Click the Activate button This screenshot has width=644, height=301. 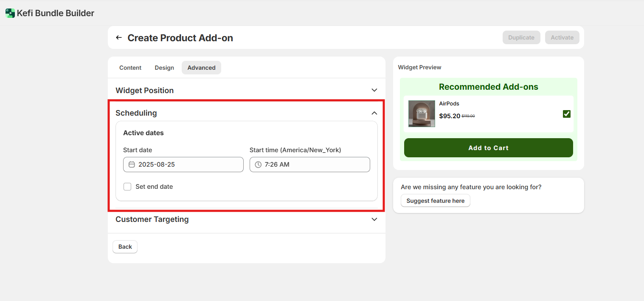[x=562, y=37]
